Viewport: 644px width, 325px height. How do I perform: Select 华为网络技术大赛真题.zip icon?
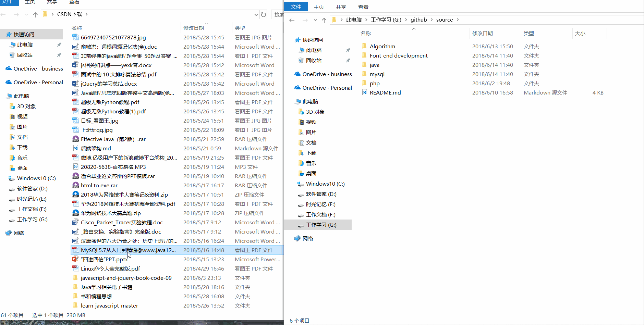pyautogui.click(x=75, y=213)
